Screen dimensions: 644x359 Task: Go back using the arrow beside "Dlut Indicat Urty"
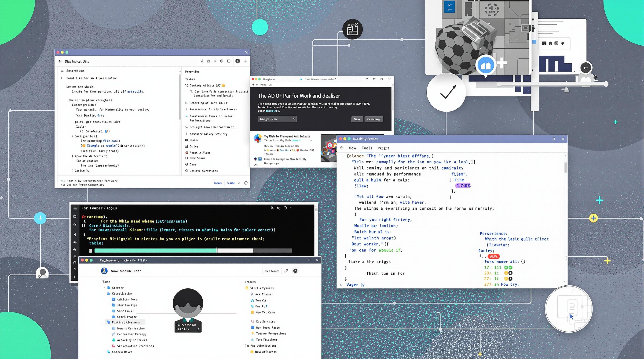pos(60,61)
